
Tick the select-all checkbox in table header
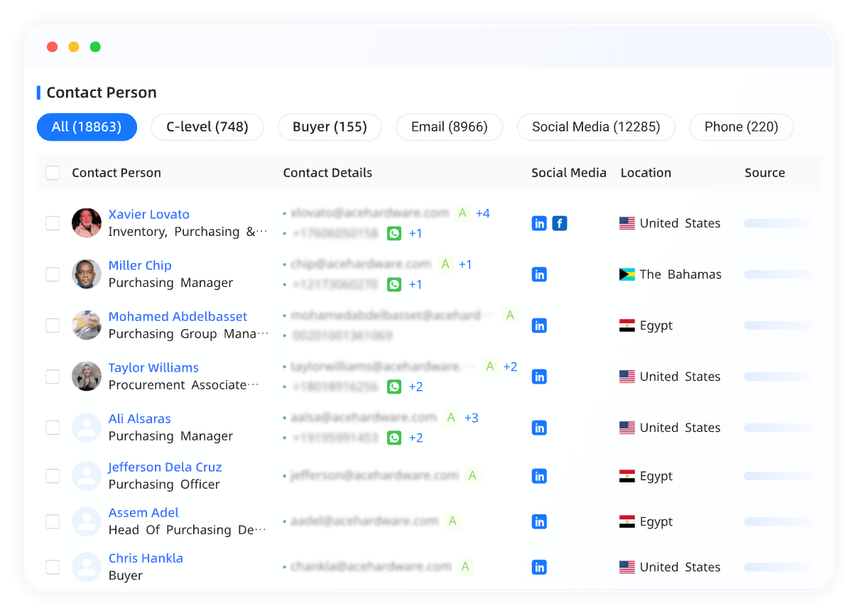pos(53,173)
